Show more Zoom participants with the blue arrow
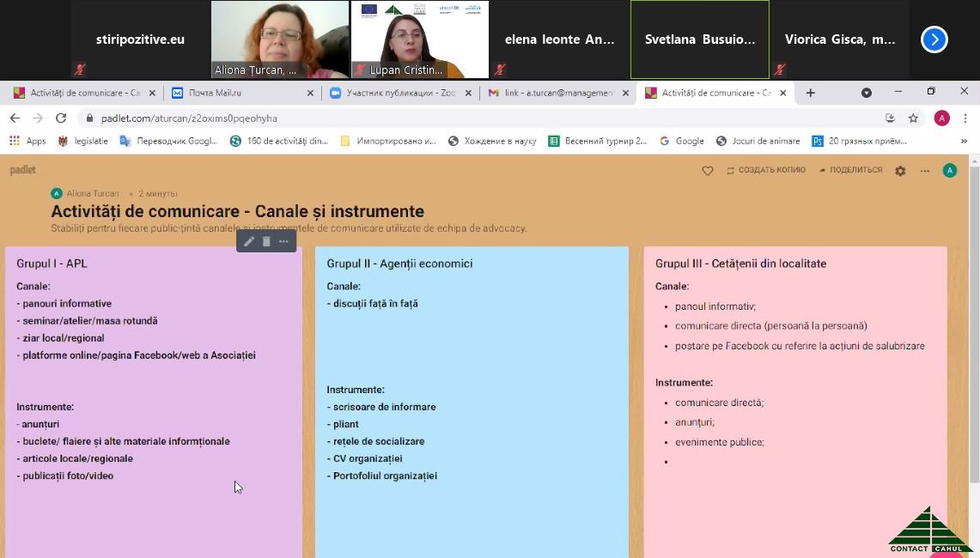This screenshot has width=980, height=558. click(x=934, y=39)
